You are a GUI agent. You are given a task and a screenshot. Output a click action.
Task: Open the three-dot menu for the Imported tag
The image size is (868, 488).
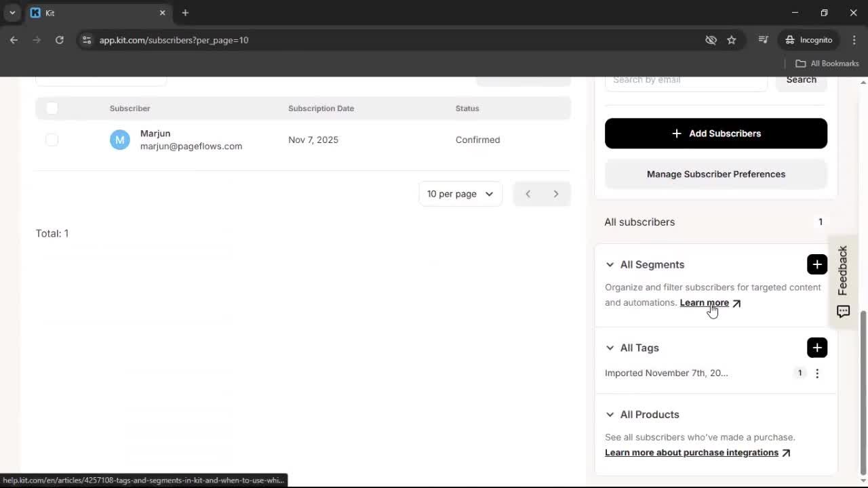817,373
